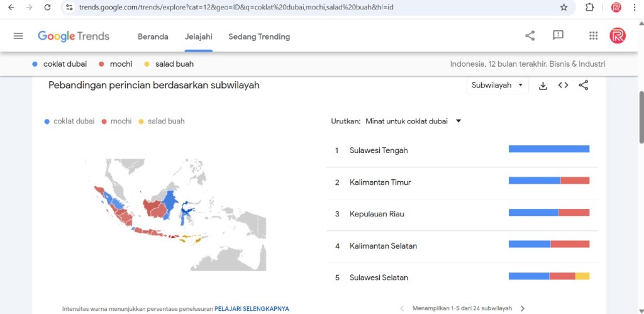Viewport: 644px width, 314px height.
Task: Click the red mochi legend dot
Action: 104,121
